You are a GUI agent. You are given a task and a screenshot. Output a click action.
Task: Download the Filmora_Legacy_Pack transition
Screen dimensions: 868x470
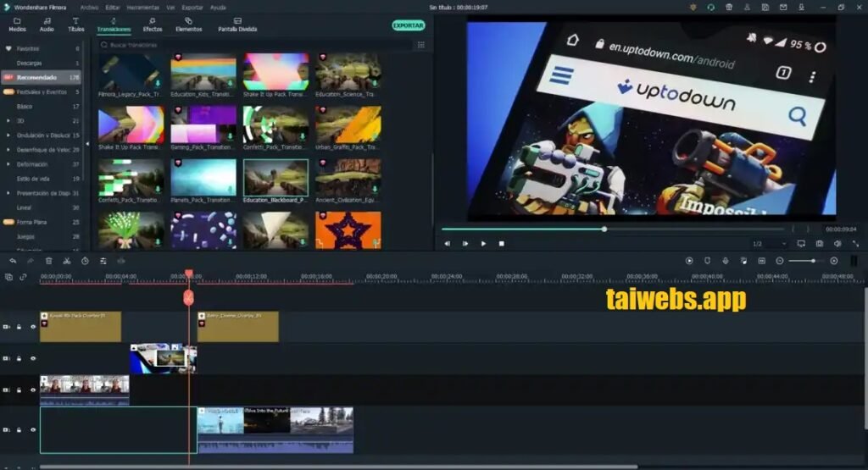click(158, 84)
